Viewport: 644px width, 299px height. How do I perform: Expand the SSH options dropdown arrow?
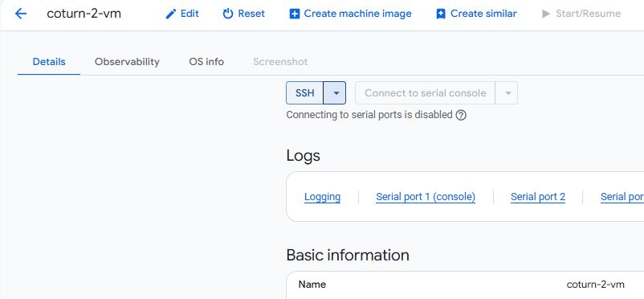pos(335,93)
